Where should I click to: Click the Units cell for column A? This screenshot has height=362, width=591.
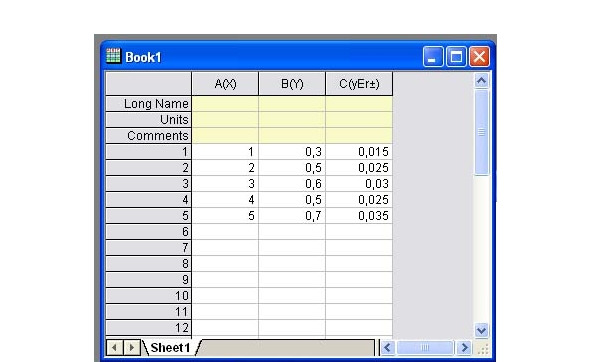click(225, 120)
